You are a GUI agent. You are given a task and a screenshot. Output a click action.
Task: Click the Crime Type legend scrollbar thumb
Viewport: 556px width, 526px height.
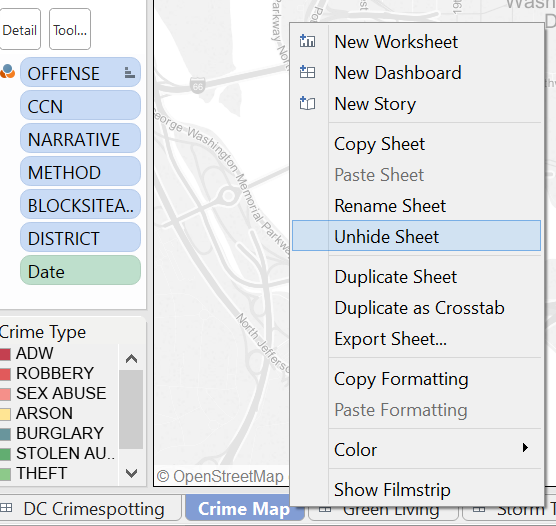point(131,409)
